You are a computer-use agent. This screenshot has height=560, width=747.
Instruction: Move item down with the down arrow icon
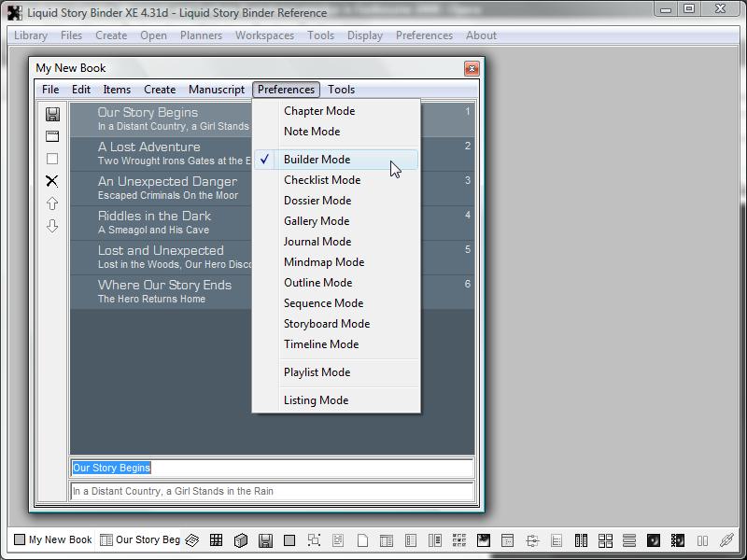coord(52,226)
